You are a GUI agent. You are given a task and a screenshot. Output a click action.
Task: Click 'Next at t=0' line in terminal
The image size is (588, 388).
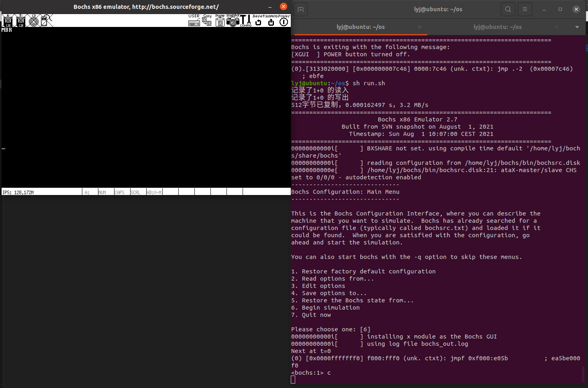[x=311, y=351]
